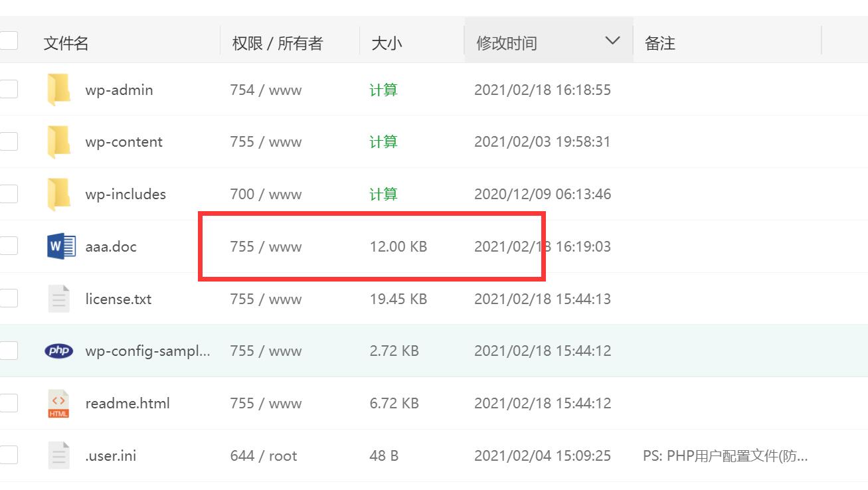Click 计算 to compute wp-admin size
The width and height of the screenshot is (868, 490).
coord(383,89)
